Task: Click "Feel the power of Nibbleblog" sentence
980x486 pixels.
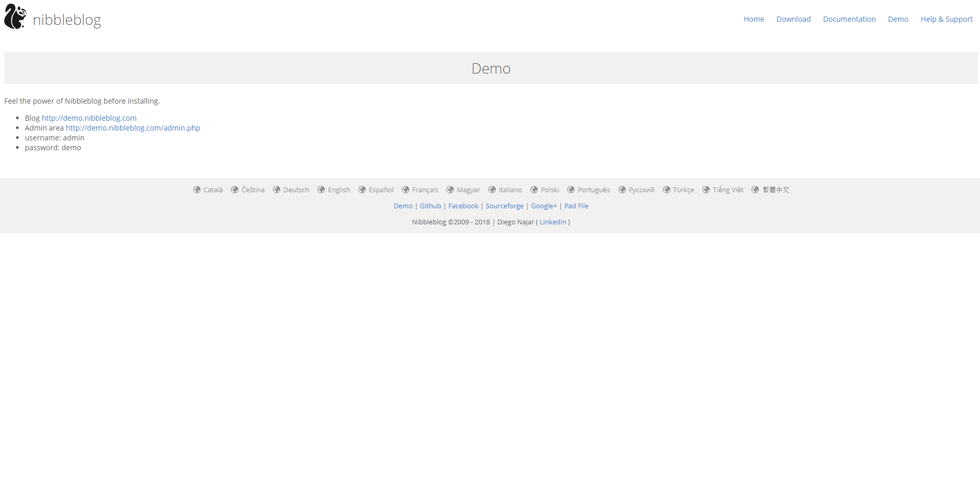Action: 82,101
